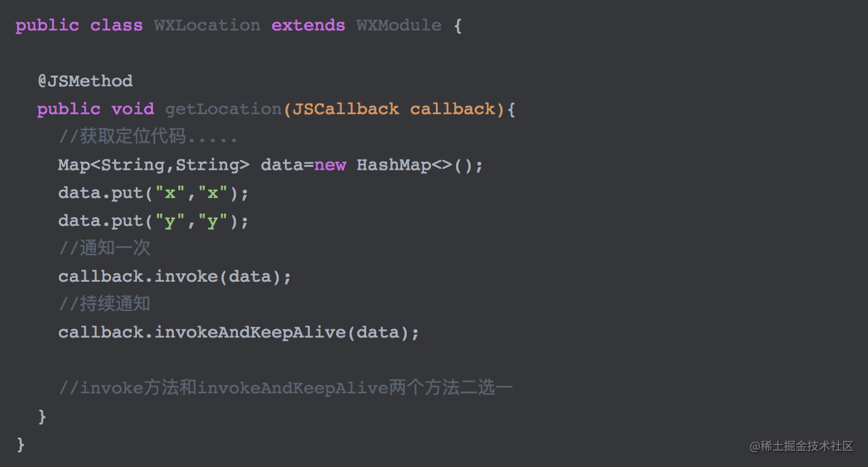Click the WXLocation class name
The height and width of the screenshot is (467, 868).
(207, 25)
